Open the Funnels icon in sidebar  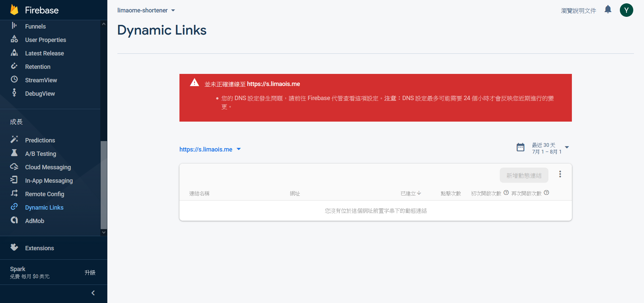pos(14,26)
